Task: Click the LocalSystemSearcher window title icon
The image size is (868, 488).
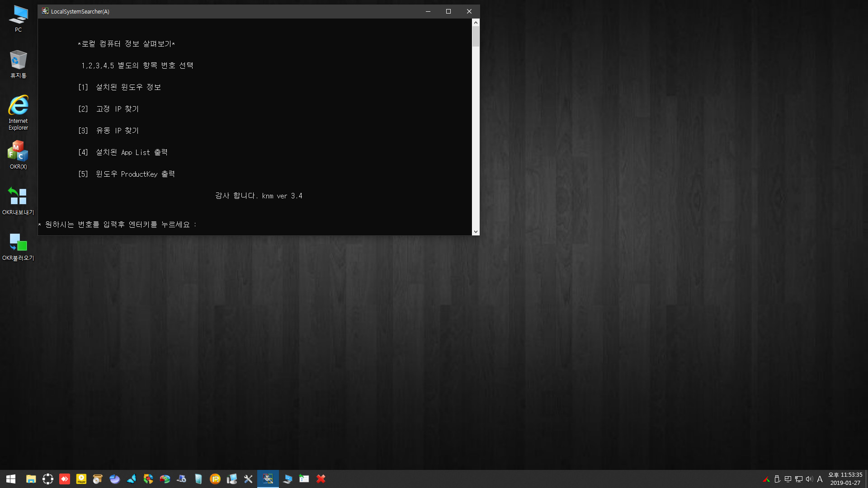Action: click(x=45, y=11)
